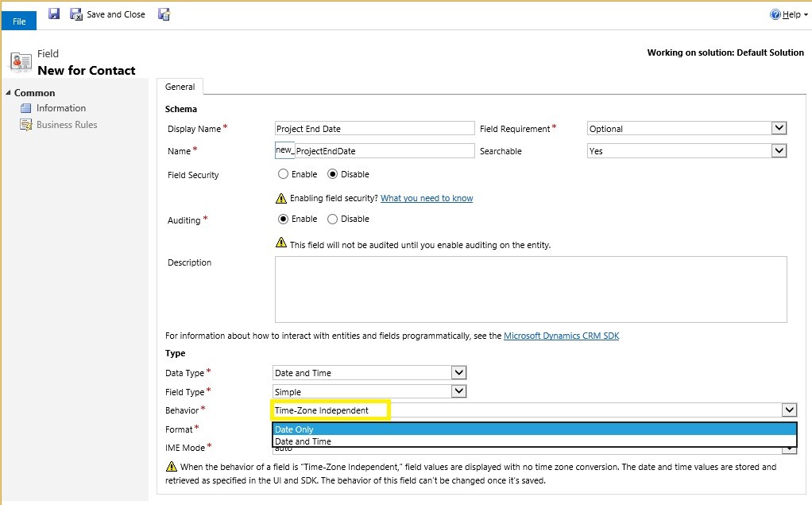Click the Behavior label

pos(182,410)
